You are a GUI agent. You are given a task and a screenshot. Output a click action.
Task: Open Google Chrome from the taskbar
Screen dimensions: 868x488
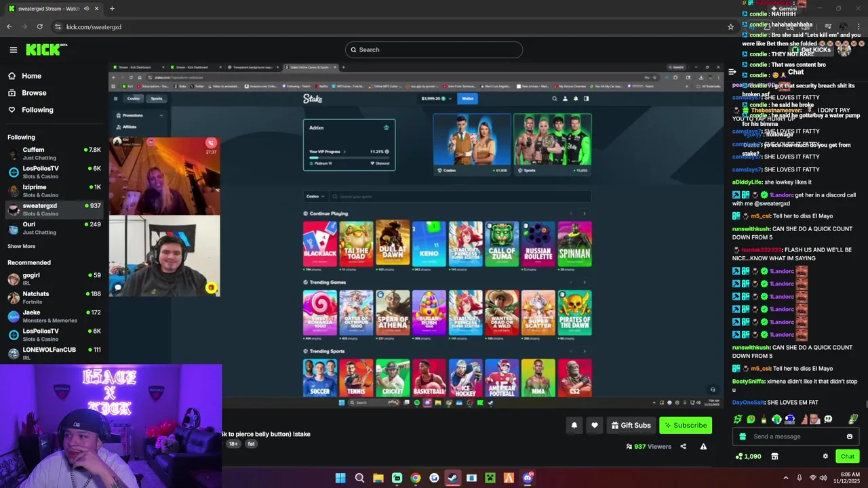click(416, 478)
